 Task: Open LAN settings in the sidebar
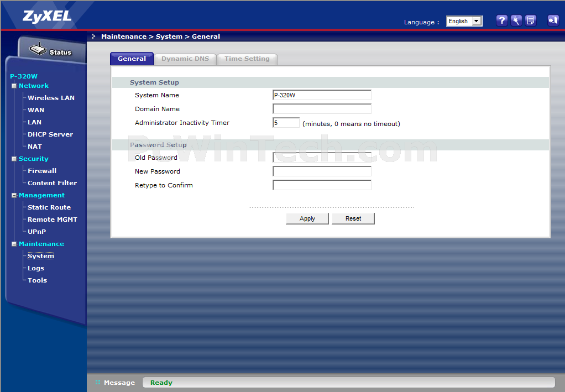pyautogui.click(x=35, y=123)
